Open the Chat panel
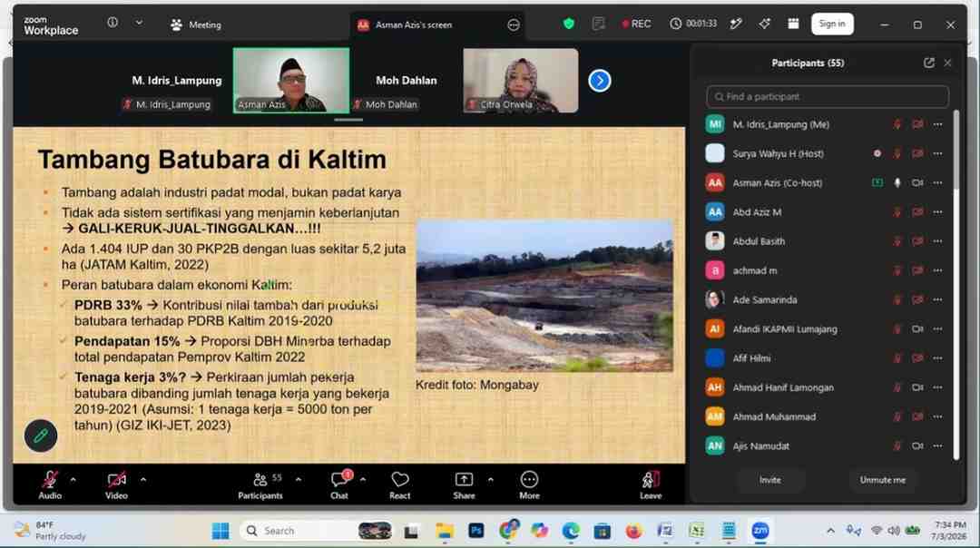Viewport: 980px width, 548px height. [x=339, y=484]
